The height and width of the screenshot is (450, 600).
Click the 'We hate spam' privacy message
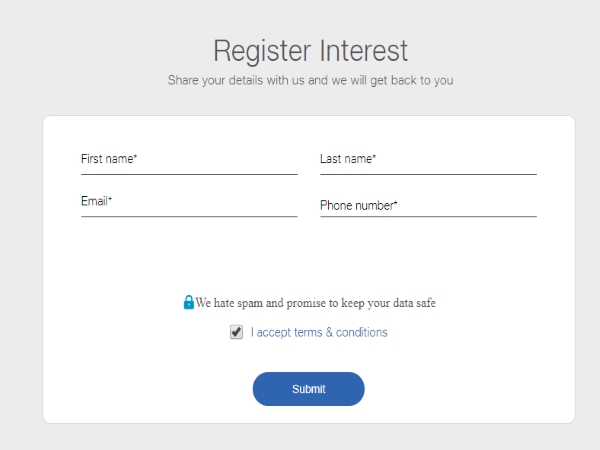(x=316, y=303)
